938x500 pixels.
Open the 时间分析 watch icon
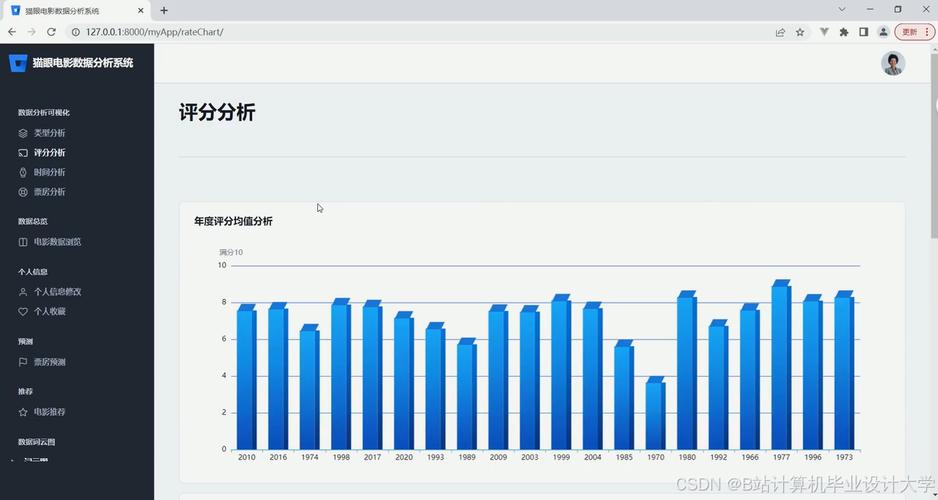tap(23, 172)
